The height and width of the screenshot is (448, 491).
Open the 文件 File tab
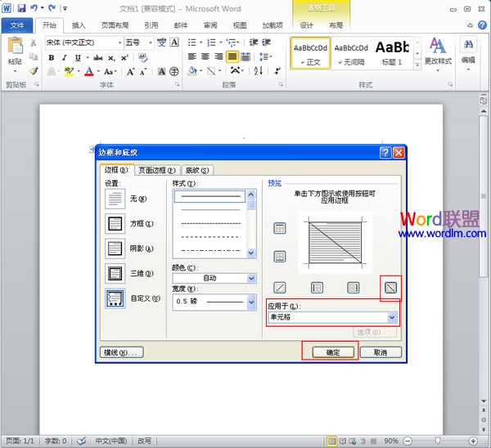(x=17, y=25)
